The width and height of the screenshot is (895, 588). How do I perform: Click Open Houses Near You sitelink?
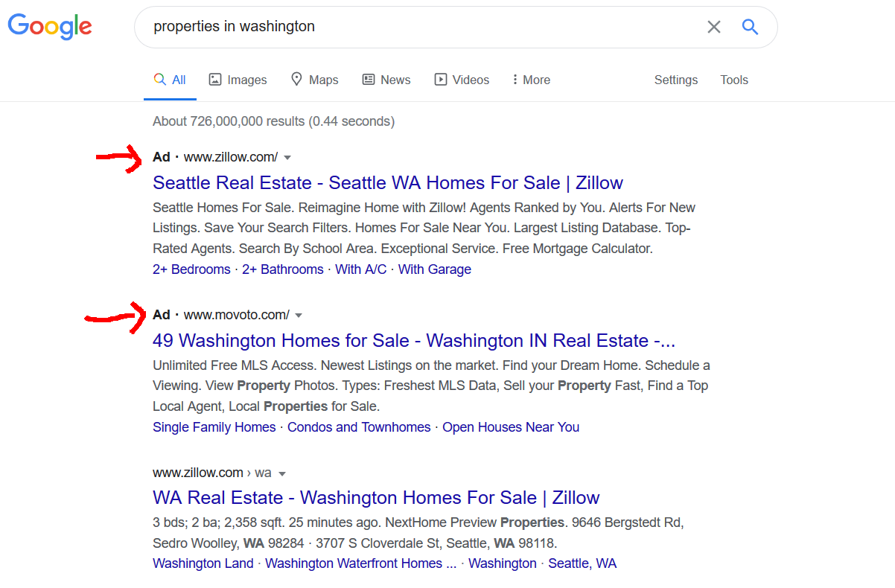[511, 427]
